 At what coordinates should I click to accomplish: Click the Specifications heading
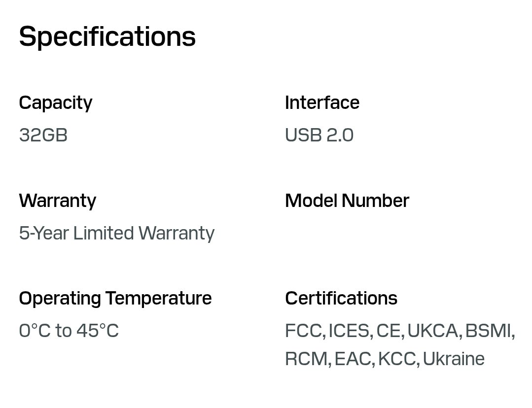[107, 37]
